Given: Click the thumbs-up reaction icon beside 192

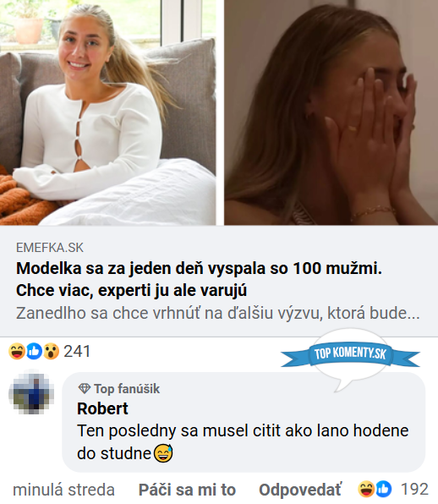Looking at the screenshot, I should coord(383,490).
